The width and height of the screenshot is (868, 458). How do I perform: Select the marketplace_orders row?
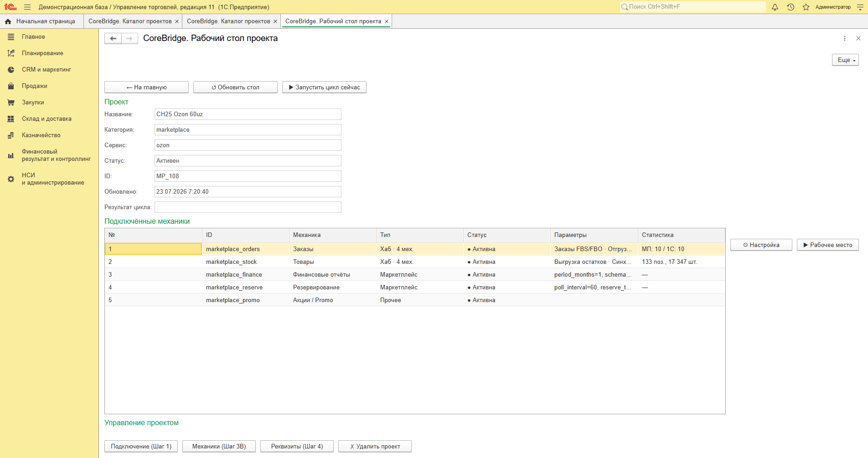(x=415, y=249)
